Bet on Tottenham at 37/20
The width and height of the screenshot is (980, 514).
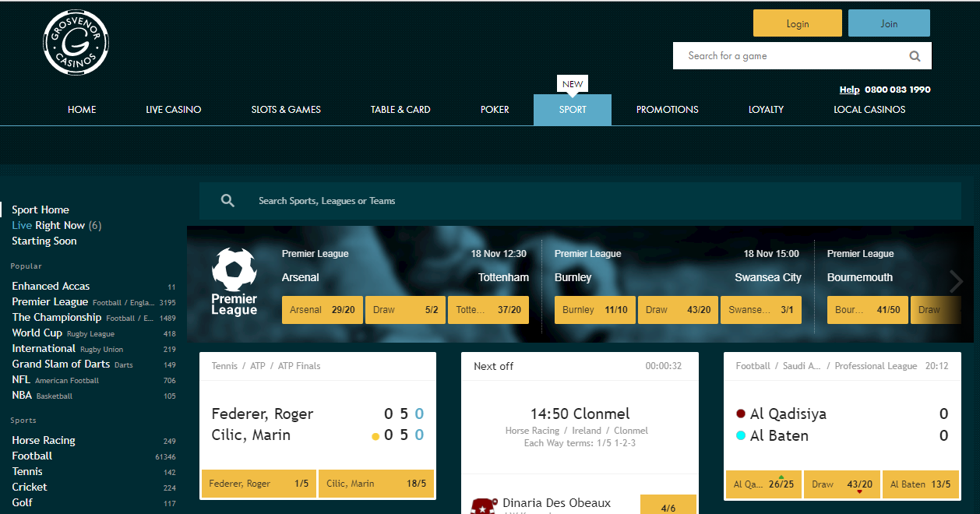[x=489, y=310]
